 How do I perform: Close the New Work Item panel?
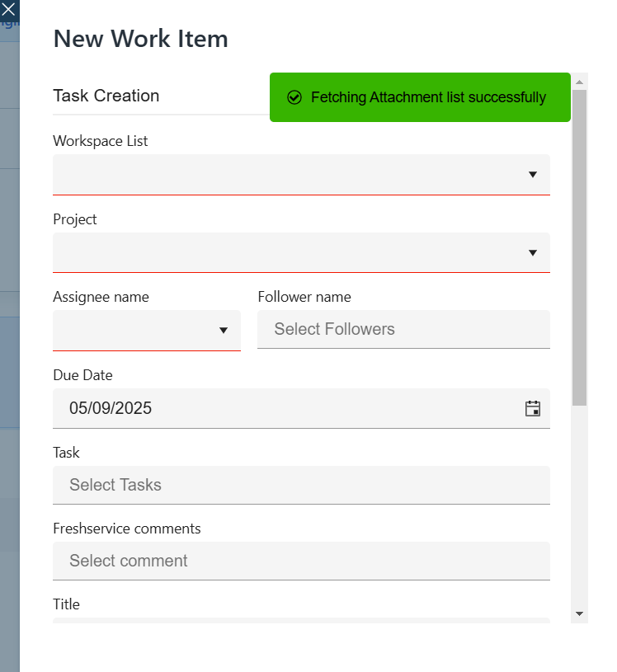(x=8, y=10)
